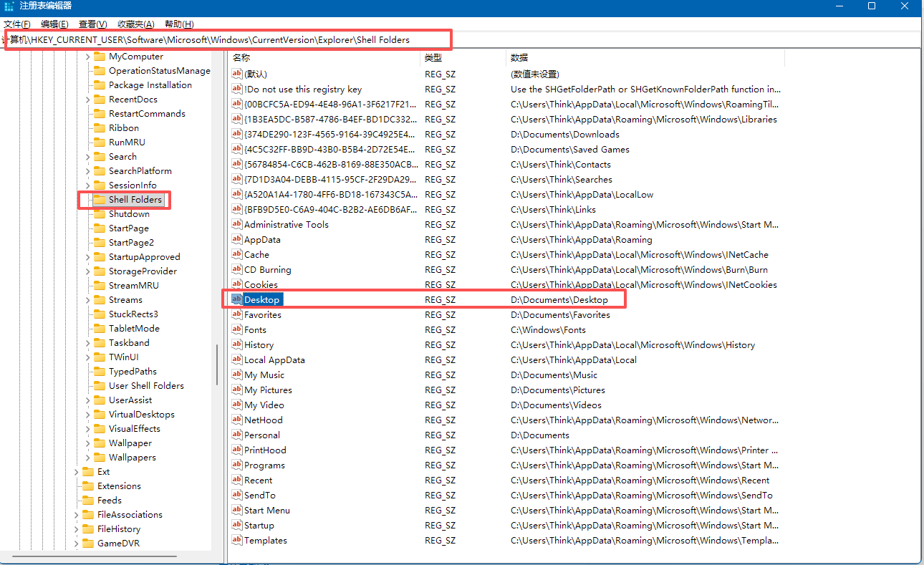Expand the VirtualDesktops key

coord(88,415)
